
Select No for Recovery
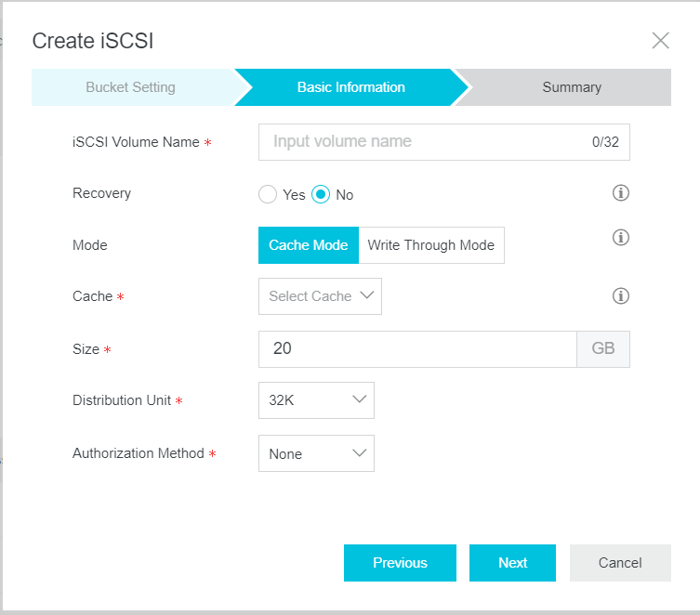[x=321, y=194]
